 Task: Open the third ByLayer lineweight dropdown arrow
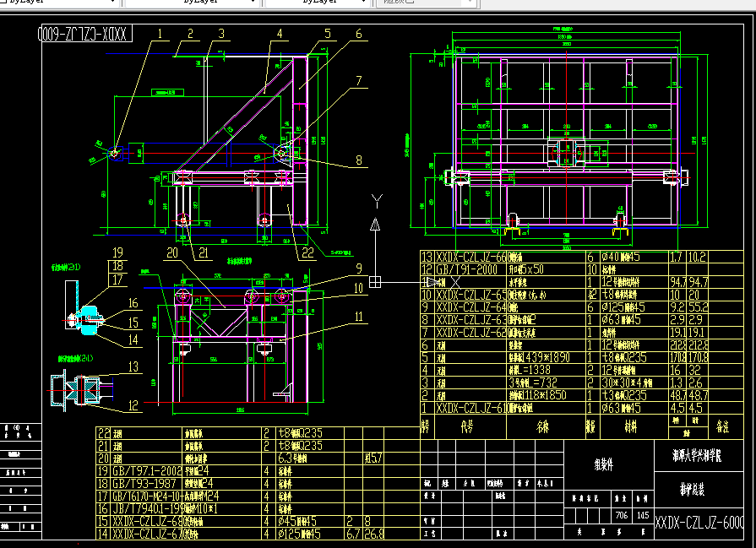click(x=364, y=2)
